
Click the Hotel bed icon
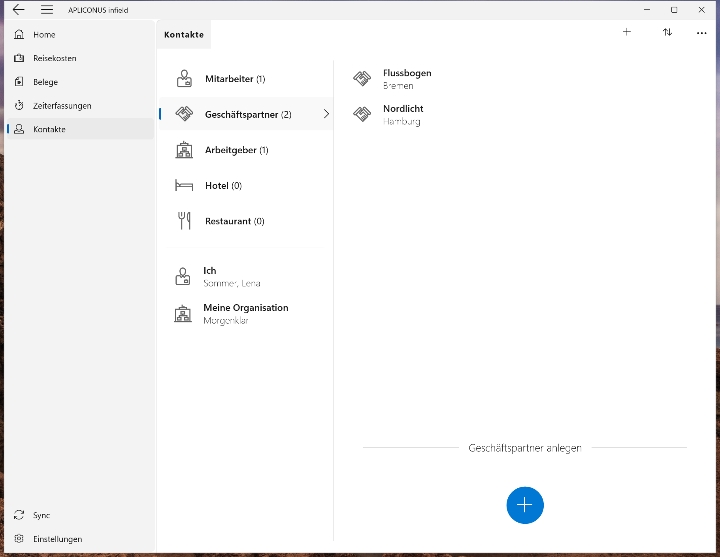pos(184,185)
